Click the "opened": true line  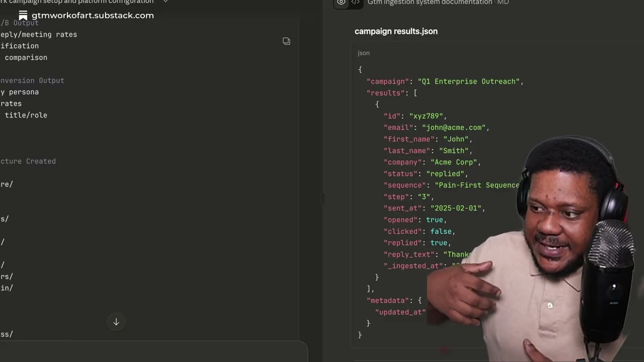[415, 220]
